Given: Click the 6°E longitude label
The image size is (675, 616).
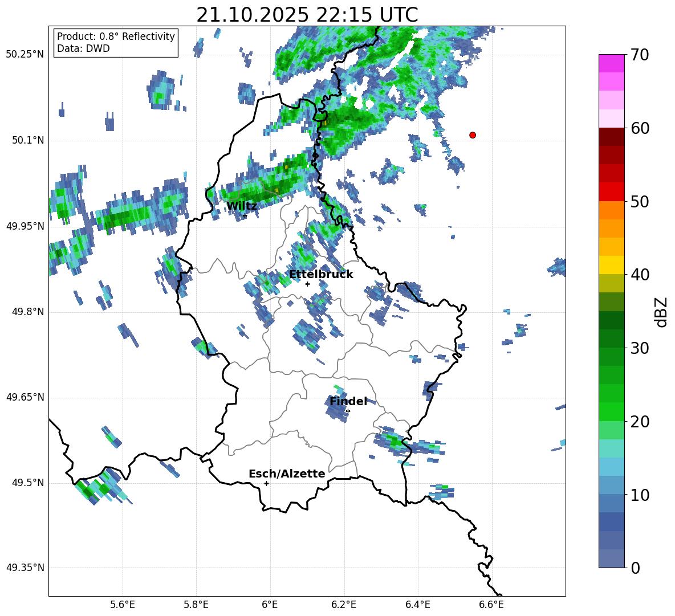Looking at the screenshot, I should 270,605.
